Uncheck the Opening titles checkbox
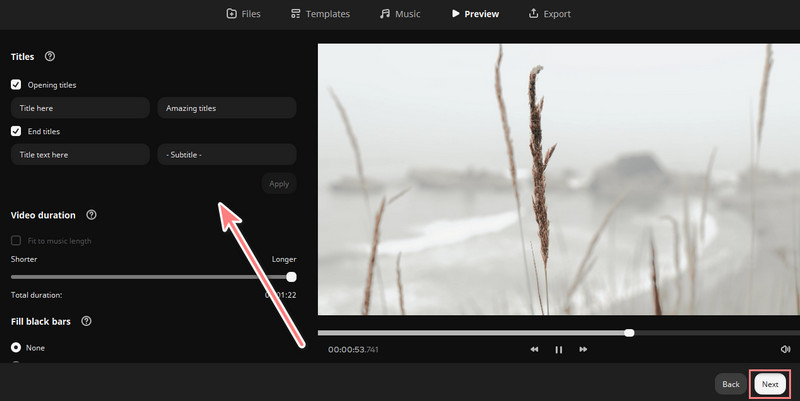 (x=16, y=85)
